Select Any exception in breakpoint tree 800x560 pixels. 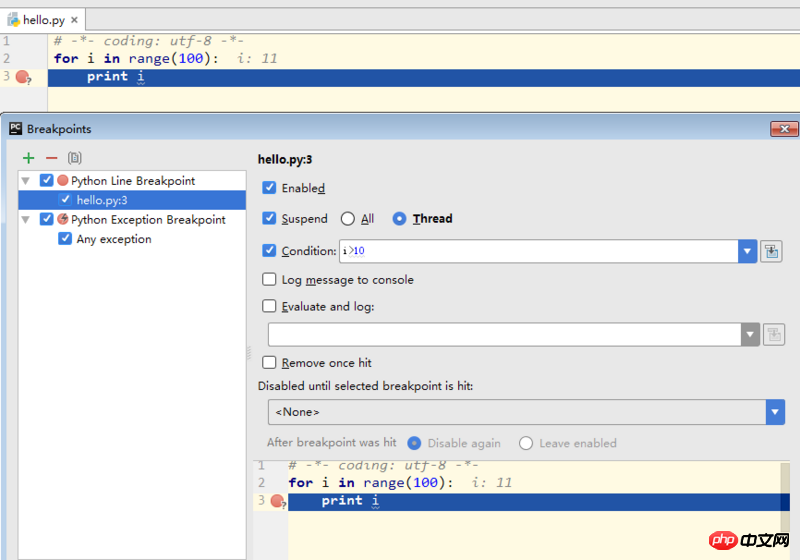pyautogui.click(x=111, y=239)
